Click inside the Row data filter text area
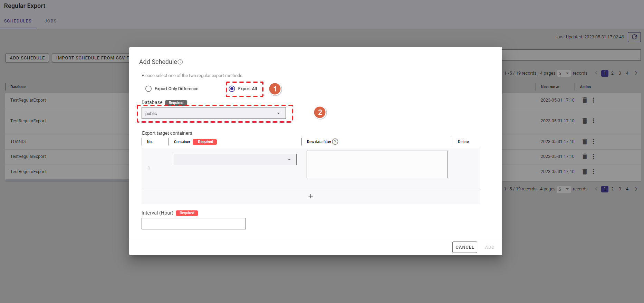 [377, 164]
